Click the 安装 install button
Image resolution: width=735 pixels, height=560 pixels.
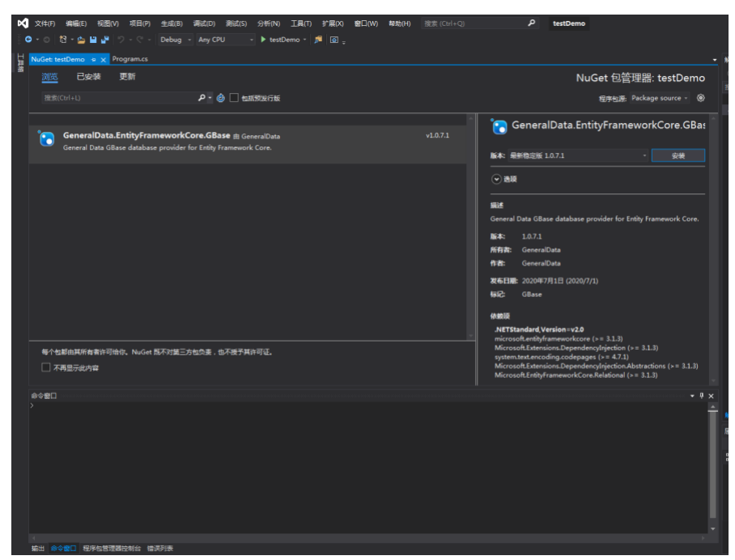[x=678, y=155]
